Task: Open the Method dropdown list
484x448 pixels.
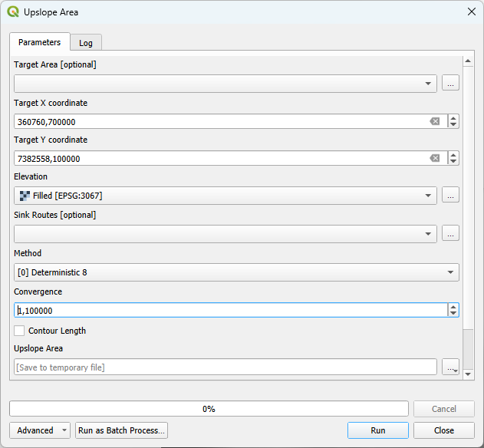Action: pyautogui.click(x=235, y=272)
